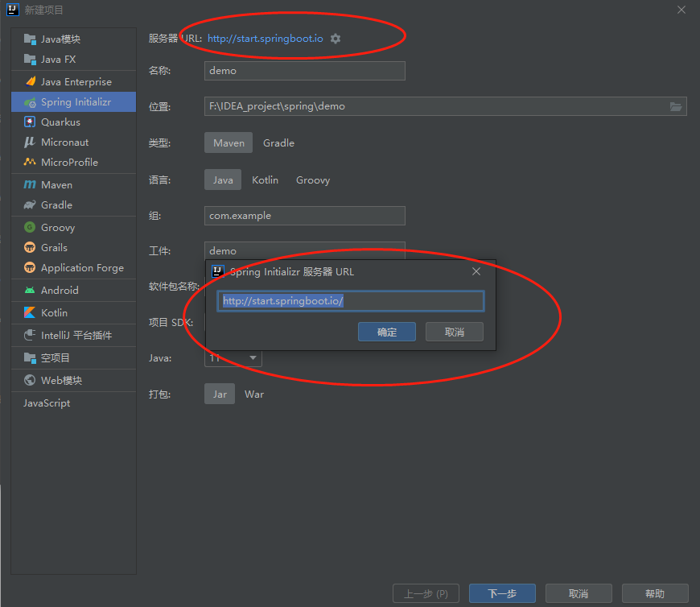Switch build type to Gradle
This screenshot has width=700, height=607.
[278, 142]
